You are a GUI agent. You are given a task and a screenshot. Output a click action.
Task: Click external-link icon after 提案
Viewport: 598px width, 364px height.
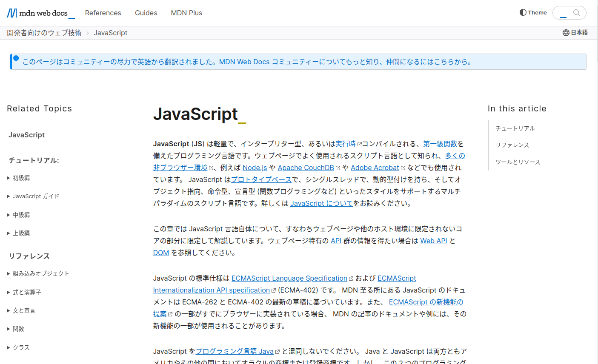click(170, 314)
